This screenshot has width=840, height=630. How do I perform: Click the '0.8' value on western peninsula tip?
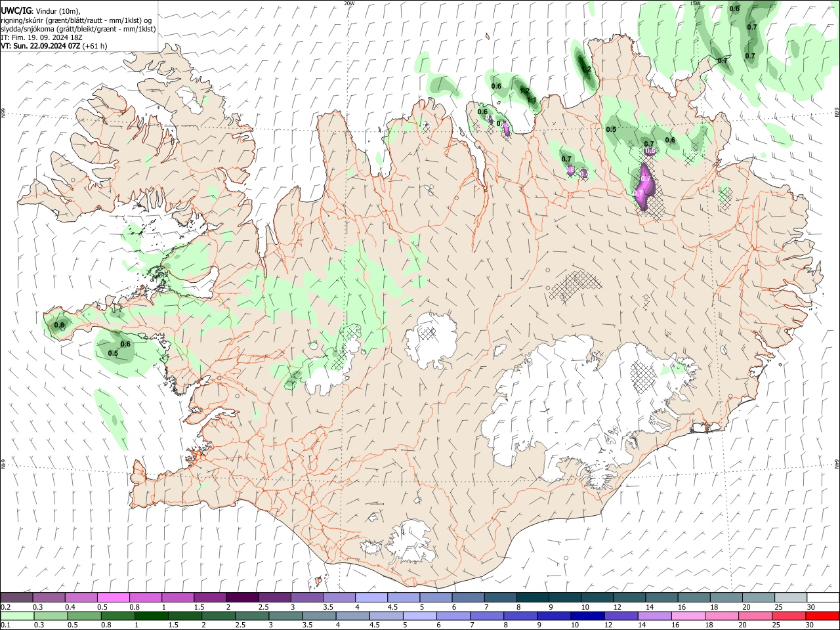[59, 325]
